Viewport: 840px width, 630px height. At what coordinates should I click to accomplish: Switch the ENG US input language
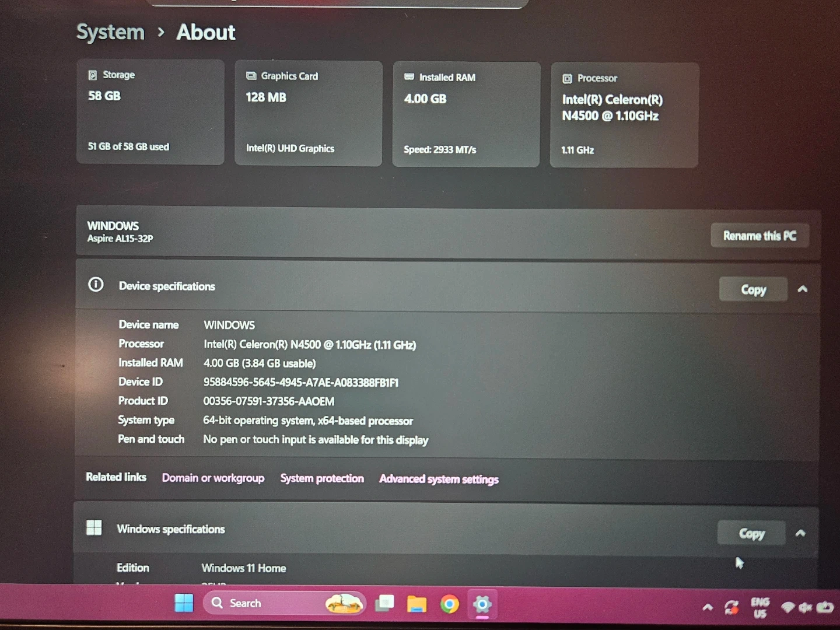click(760, 607)
